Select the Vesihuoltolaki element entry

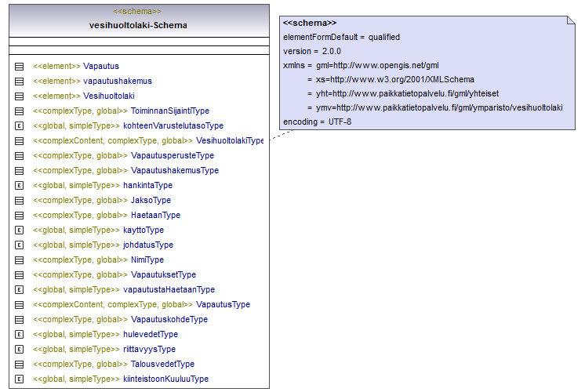coord(107,96)
